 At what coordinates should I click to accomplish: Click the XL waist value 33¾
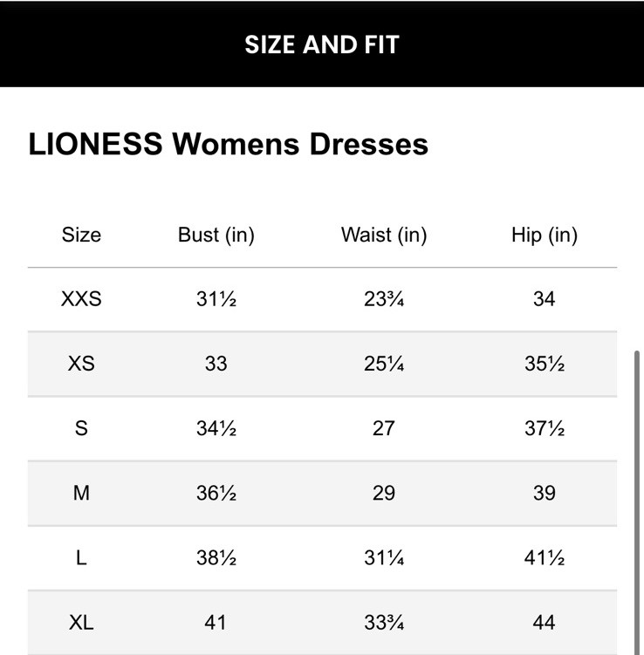click(383, 623)
